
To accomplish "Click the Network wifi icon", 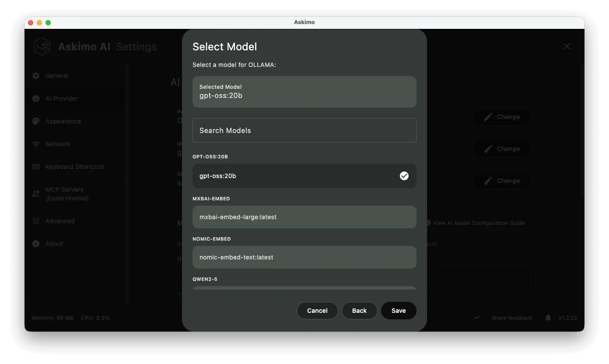I will click(36, 144).
